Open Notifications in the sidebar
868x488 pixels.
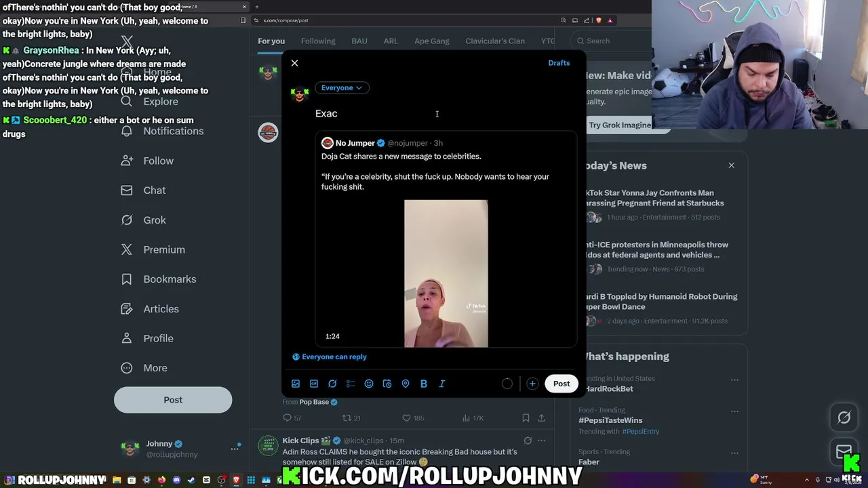163,131
